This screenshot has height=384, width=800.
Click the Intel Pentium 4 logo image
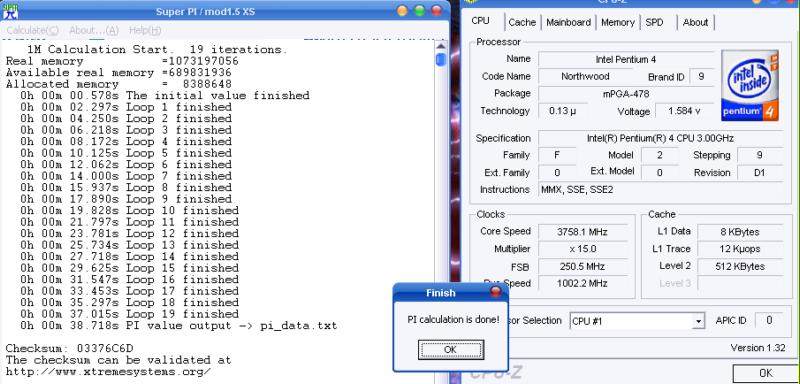pyautogui.click(x=749, y=85)
